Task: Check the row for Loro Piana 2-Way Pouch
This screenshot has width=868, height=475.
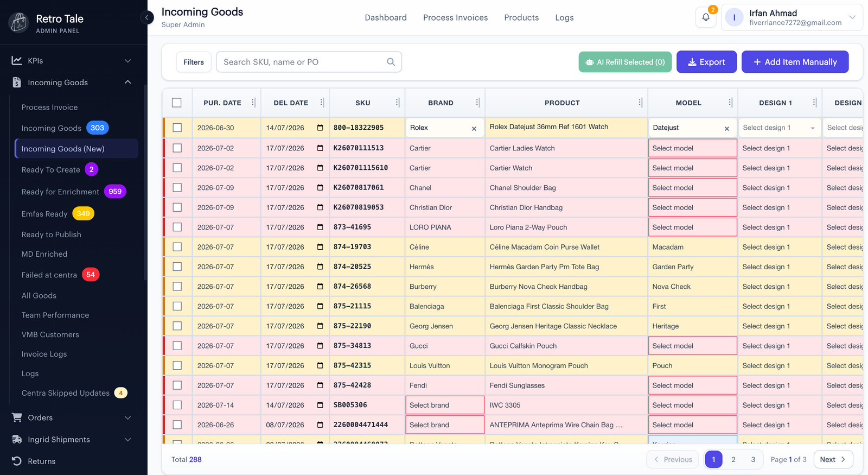Action: coord(177,227)
